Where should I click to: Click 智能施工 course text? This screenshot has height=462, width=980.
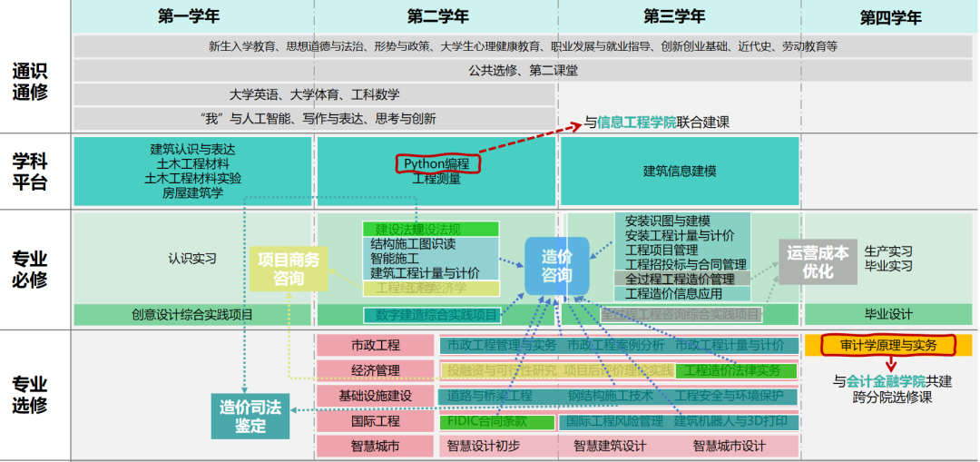tap(395, 258)
